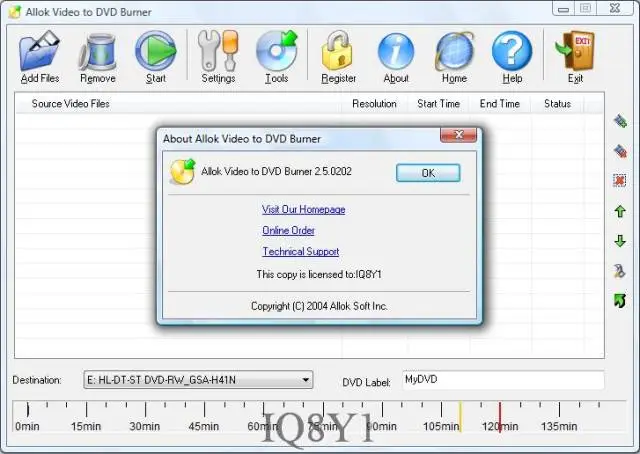640x454 pixels.
Task: Minimize the Allok main window
Action: point(563,9)
